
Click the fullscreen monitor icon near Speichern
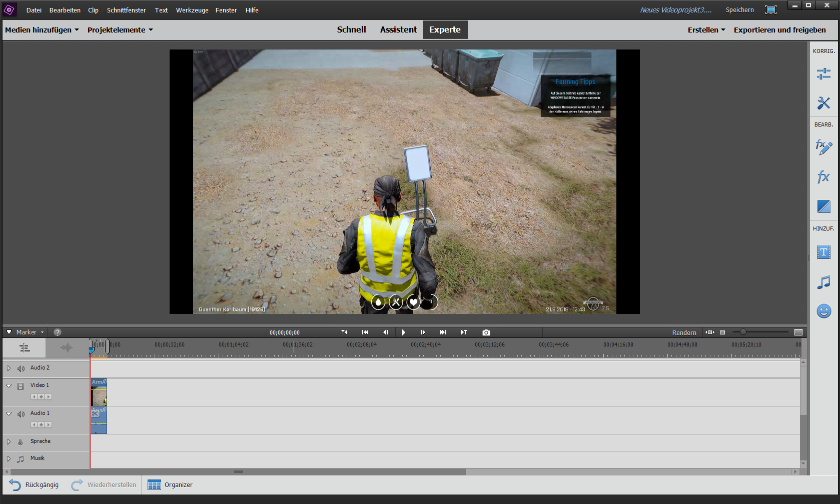(x=771, y=10)
